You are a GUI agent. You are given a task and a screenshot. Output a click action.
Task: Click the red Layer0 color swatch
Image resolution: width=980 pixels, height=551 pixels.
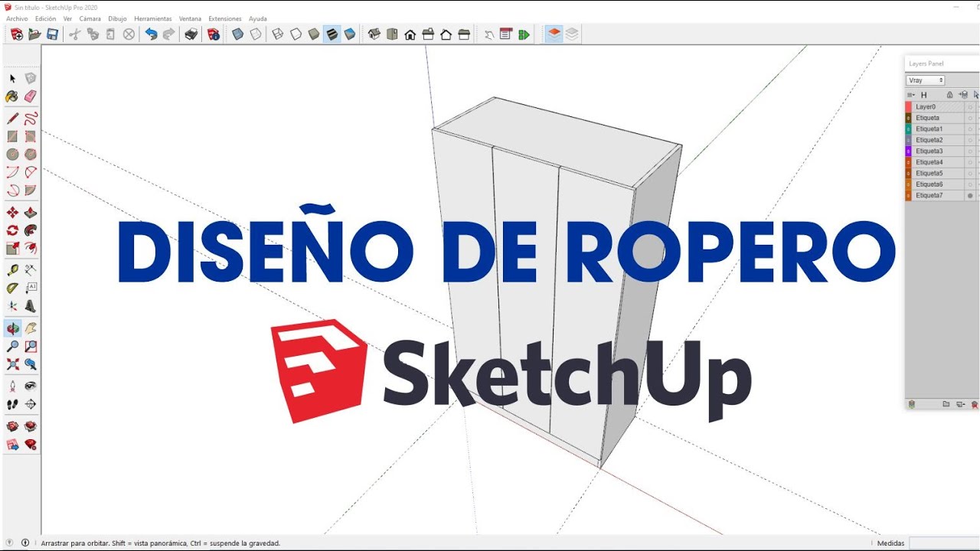point(909,107)
